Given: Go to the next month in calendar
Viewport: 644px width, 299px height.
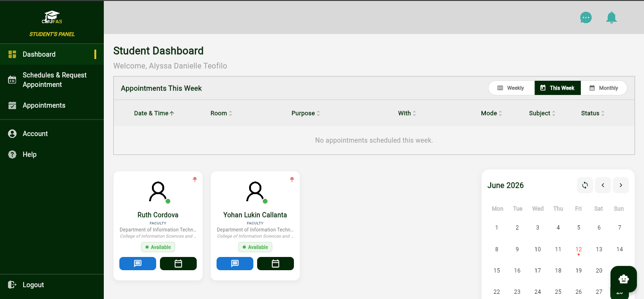Looking at the screenshot, I should (x=621, y=185).
